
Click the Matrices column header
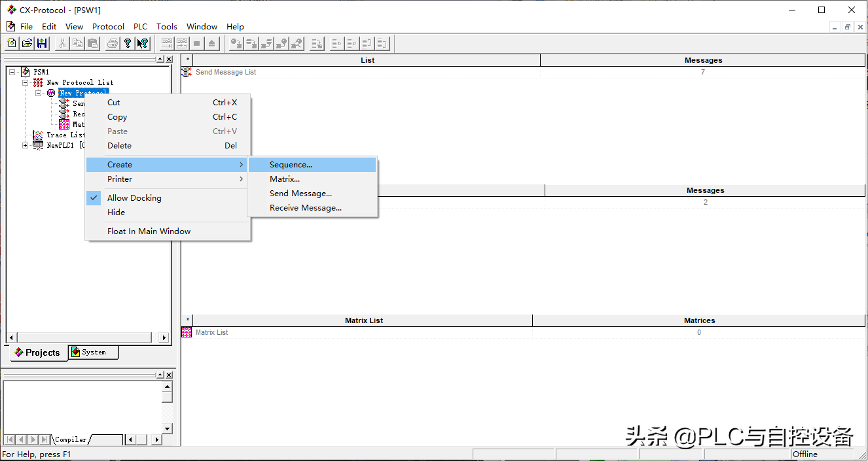(699, 320)
